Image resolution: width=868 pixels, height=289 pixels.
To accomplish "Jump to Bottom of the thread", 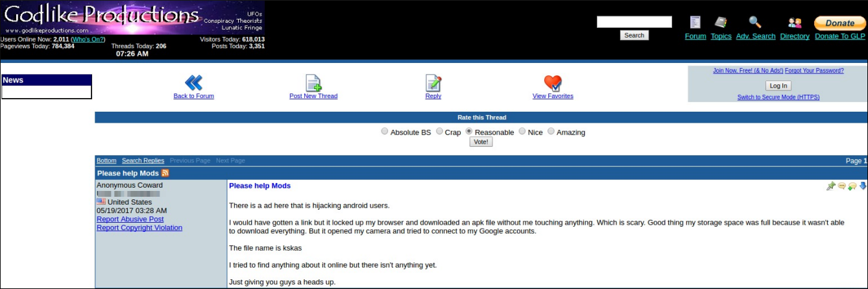I will tap(106, 160).
